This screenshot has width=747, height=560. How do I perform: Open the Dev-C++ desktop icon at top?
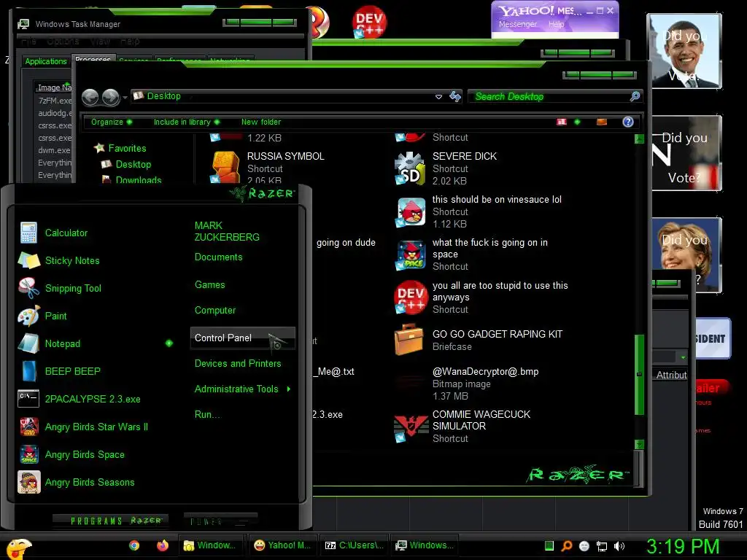369,22
